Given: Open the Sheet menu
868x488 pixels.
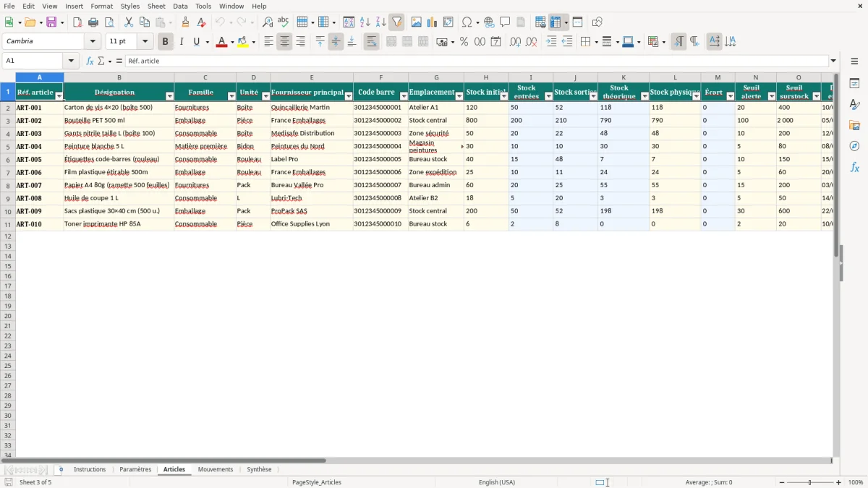Looking at the screenshot, I should pyautogui.click(x=156, y=6).
